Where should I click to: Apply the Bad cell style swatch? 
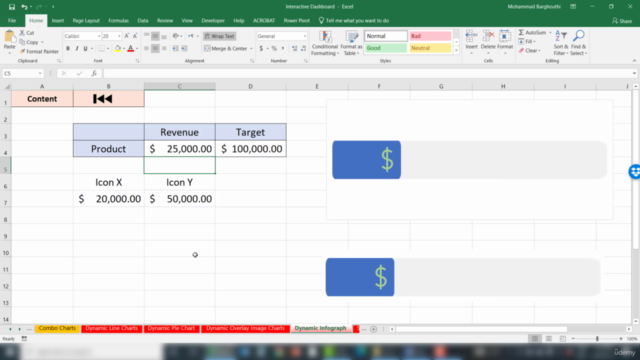[x=430, y=36]
